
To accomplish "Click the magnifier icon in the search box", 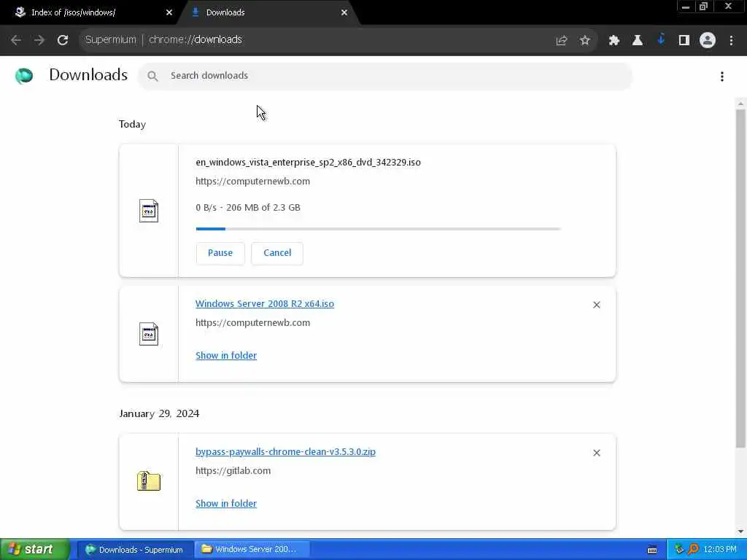I will pyautogui.click(x=152, y=76).
